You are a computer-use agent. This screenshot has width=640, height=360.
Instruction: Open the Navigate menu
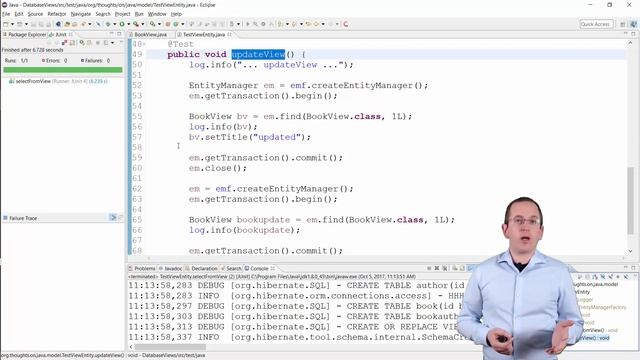tap(81, 14)
